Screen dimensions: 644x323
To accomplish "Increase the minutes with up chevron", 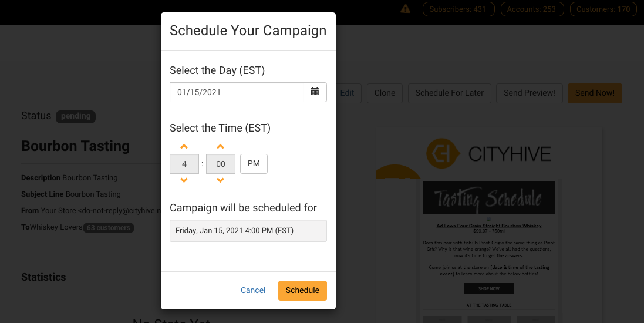I will [x=221, y=147].
